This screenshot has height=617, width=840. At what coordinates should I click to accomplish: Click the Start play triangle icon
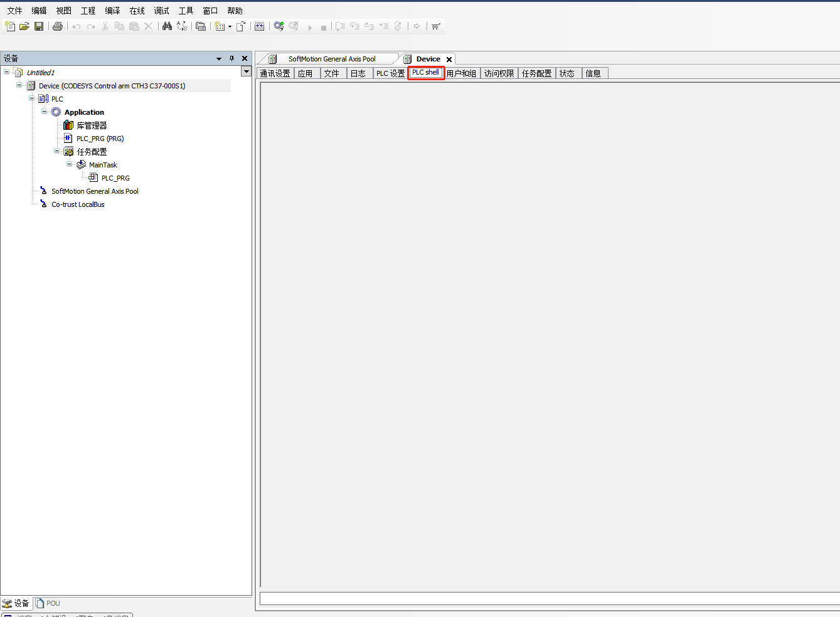[x=310, y=28]
